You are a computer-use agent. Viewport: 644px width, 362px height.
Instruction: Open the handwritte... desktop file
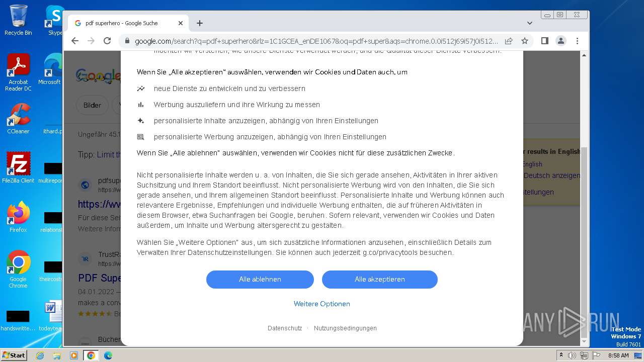(18, 321)
